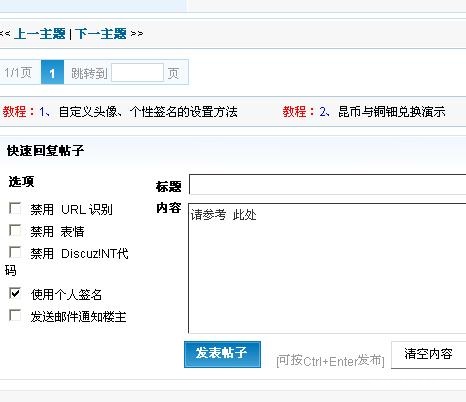Click the Ctrl+Enter publish hint text

330,361
